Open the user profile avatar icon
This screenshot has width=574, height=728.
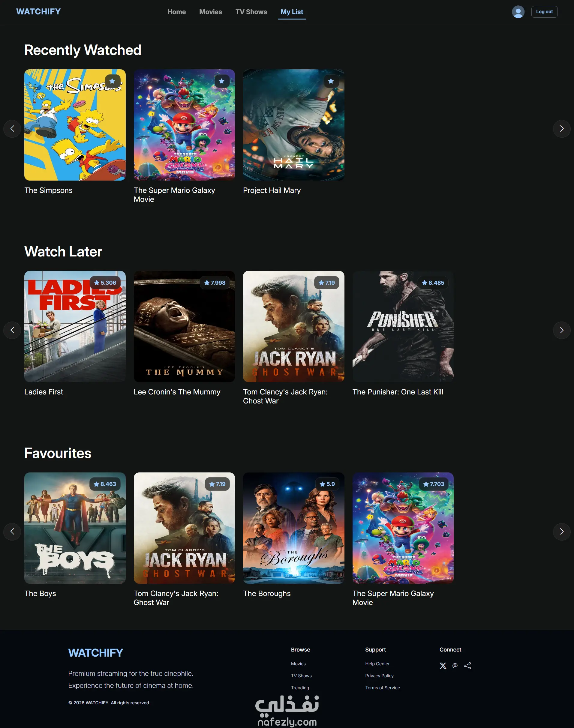point(518,12)
